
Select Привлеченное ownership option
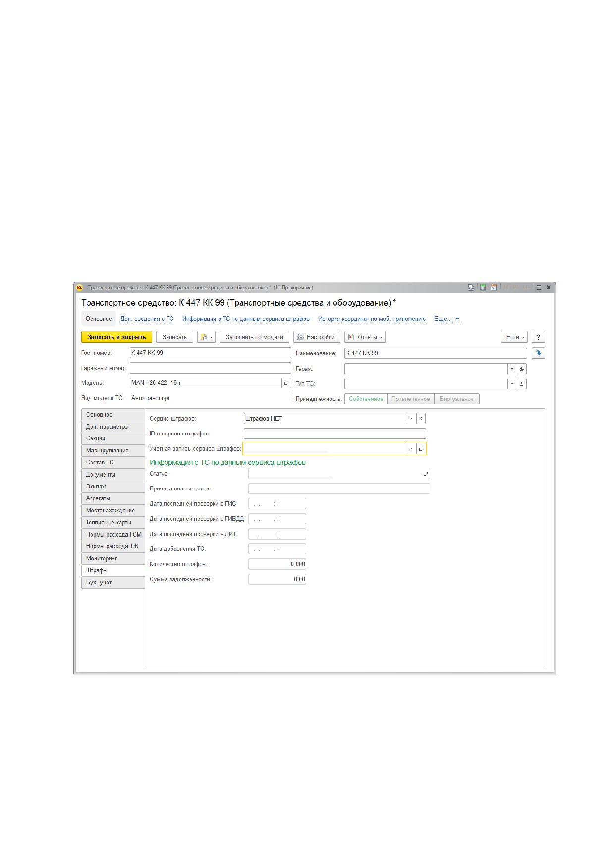pos(411,399)
